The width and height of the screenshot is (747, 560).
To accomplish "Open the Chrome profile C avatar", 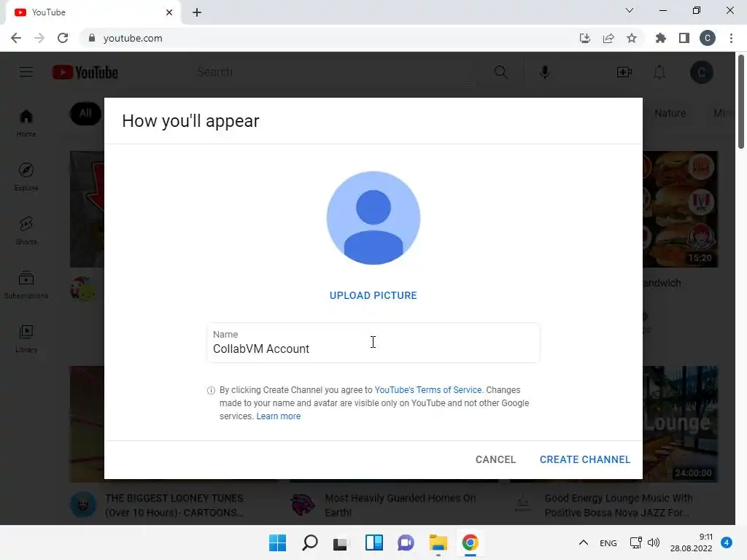I will pyautogui.click(x=708, y=38).
